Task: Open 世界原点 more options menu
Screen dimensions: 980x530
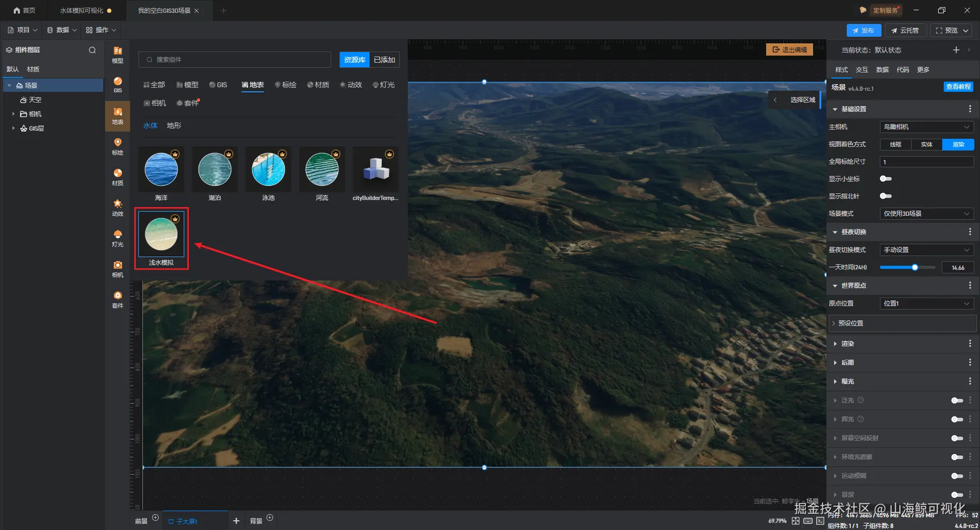Action: 970,285
